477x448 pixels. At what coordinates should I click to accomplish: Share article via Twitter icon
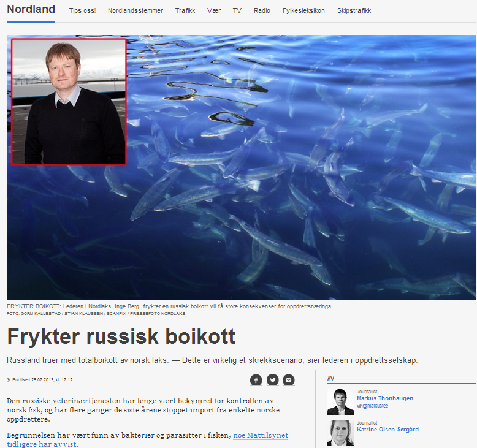click(273, 380)
